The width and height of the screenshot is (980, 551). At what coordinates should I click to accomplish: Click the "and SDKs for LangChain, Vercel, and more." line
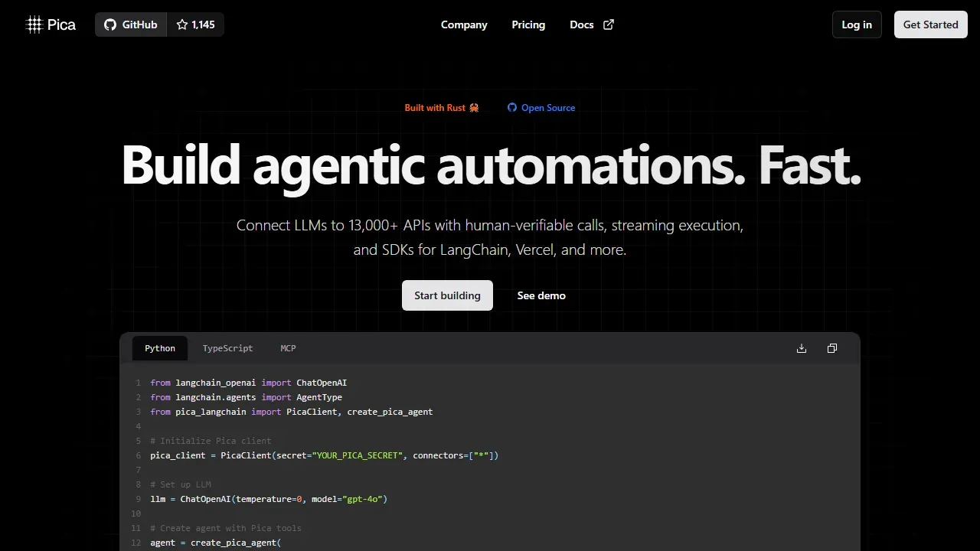(x=490, y=249)
